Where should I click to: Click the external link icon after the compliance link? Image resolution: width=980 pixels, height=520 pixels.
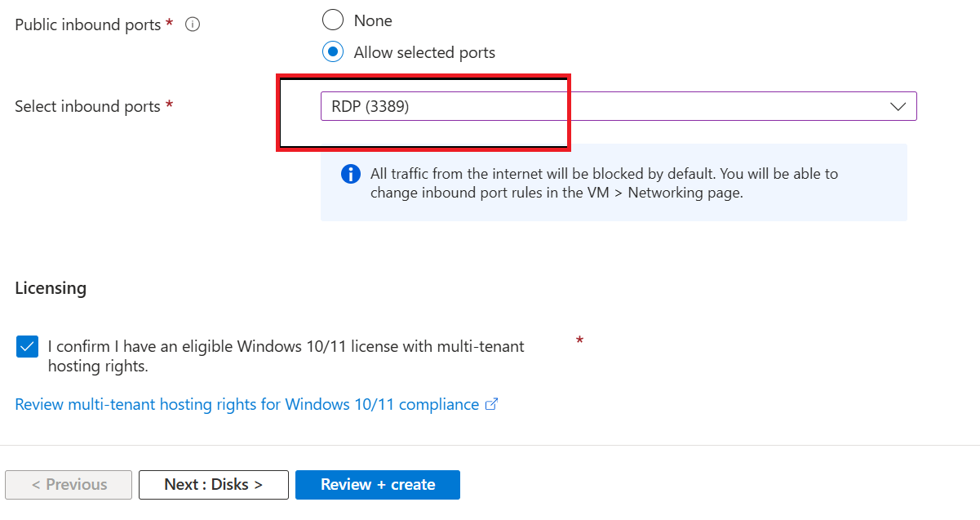(492, 404)
